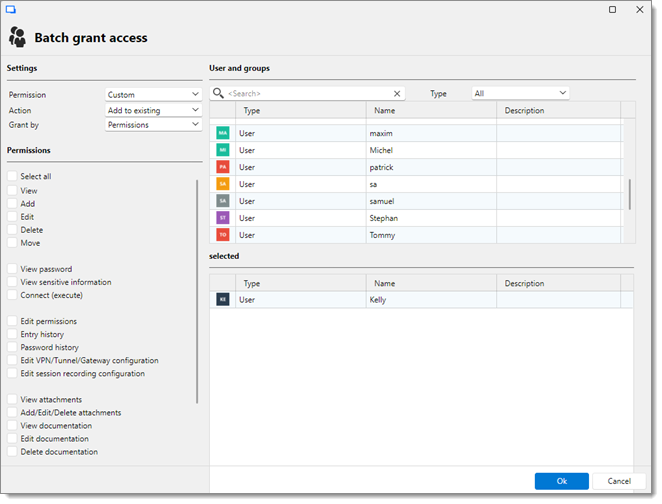The image size is (662, 504).
Task: Click Kelly's dark KE avatar icon
Action: (x=222, y=299)
